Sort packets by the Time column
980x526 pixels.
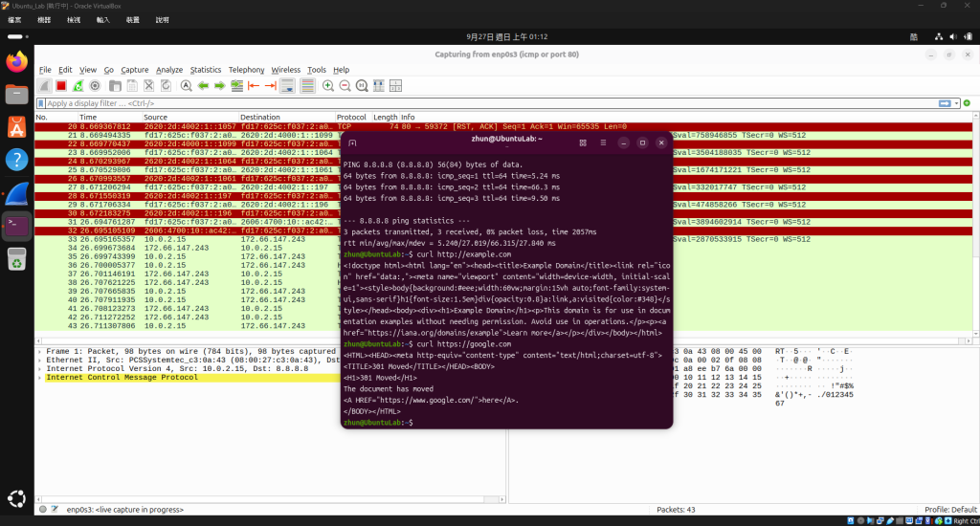click(x=109, y=118)
